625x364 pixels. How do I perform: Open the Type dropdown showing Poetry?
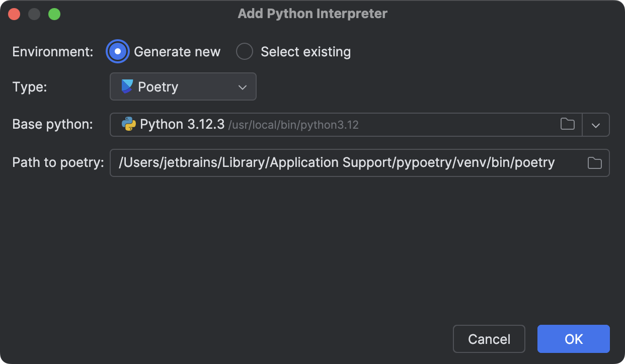pos(183,87)
